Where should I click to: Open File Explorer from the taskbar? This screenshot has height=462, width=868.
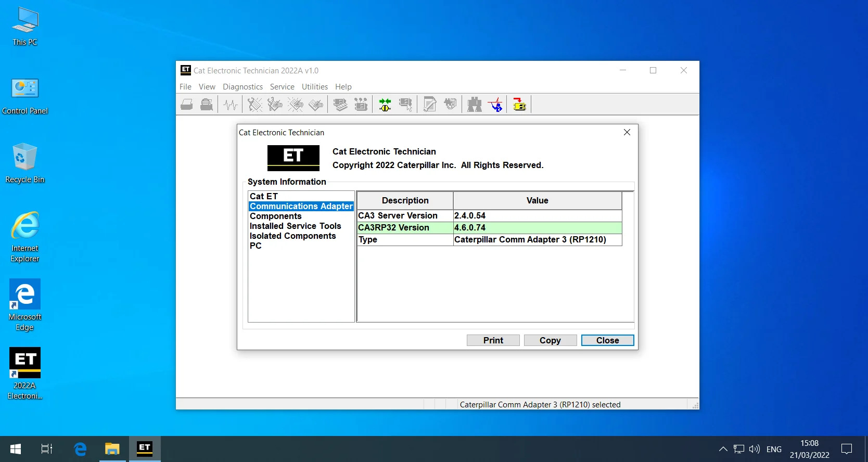[112, 449]
